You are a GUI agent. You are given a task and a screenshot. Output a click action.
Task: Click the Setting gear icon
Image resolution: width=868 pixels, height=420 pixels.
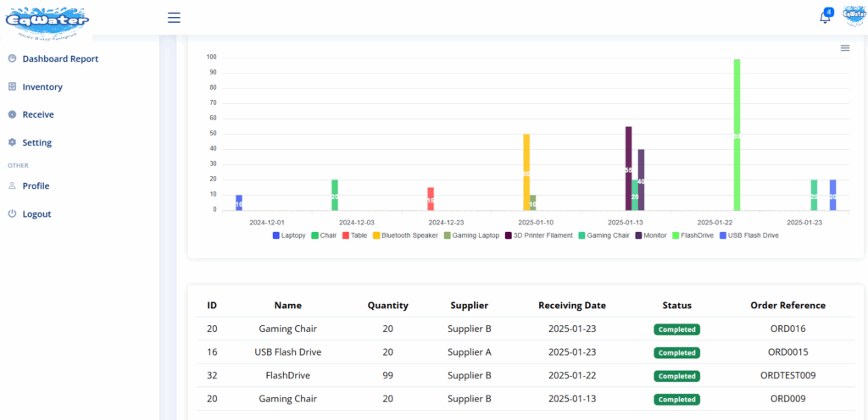tap(12, 142)
